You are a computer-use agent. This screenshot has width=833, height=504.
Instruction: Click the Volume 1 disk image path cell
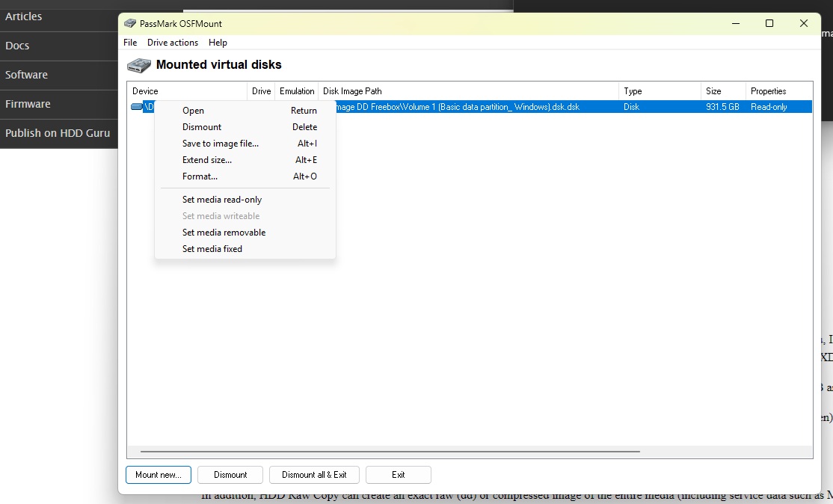pyautogui.click(x=458, y=107)
